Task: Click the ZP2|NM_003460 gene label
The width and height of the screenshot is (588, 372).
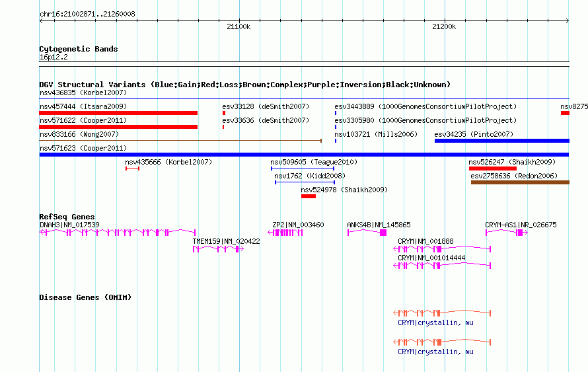Action: [x=298, y=225]
